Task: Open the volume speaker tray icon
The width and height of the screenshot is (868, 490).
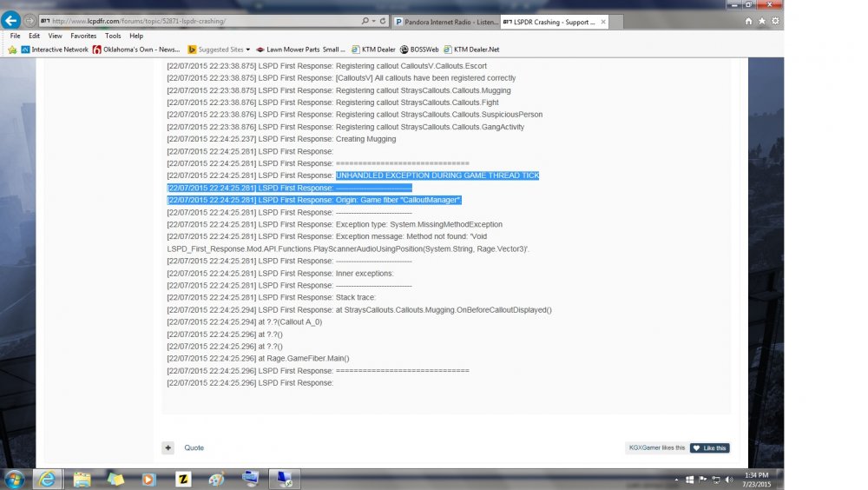Action: coord(729,480)
